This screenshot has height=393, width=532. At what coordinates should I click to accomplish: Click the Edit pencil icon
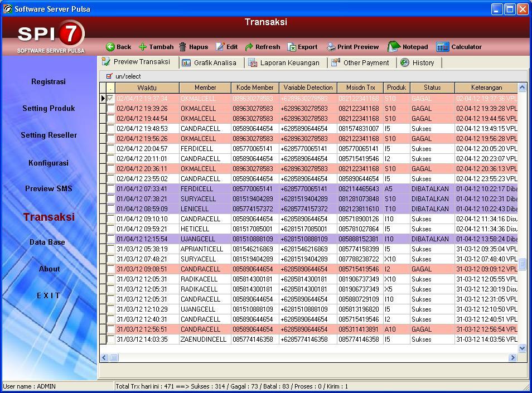(x=220, y=47)
